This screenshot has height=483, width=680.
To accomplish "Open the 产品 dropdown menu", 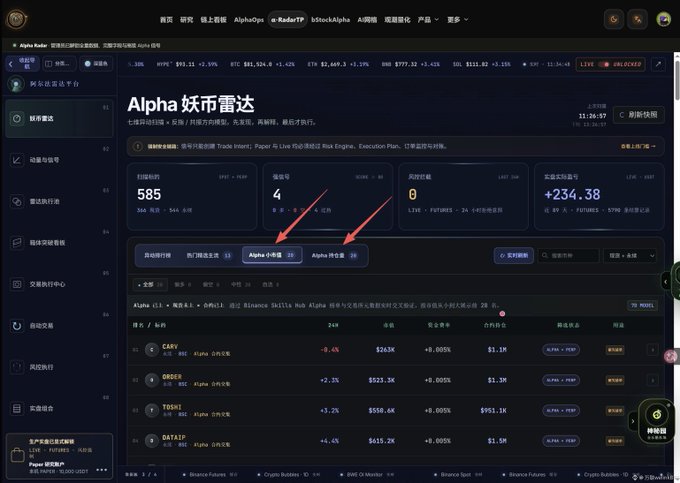I will click(x=428, y=20).
